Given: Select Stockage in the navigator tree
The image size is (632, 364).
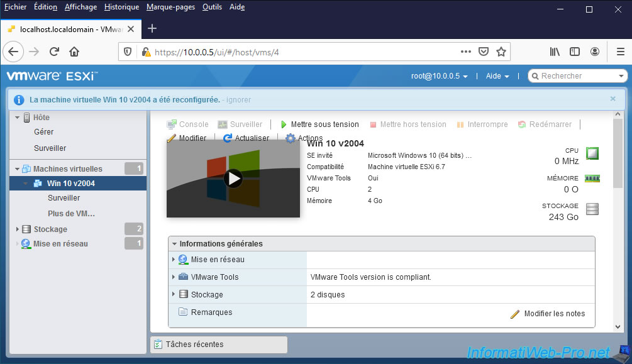Looking at the screenshot, I should click(50, 229).
